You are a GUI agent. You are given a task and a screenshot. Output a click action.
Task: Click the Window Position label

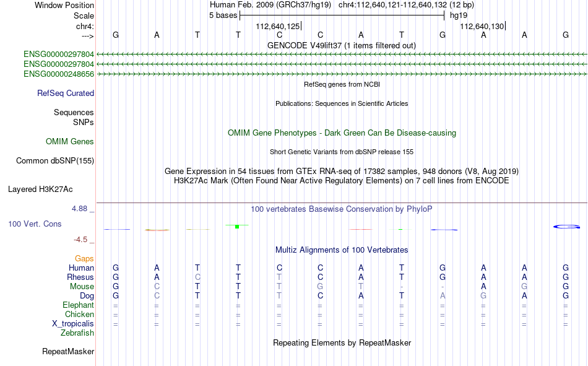click(x=64, y=5)
